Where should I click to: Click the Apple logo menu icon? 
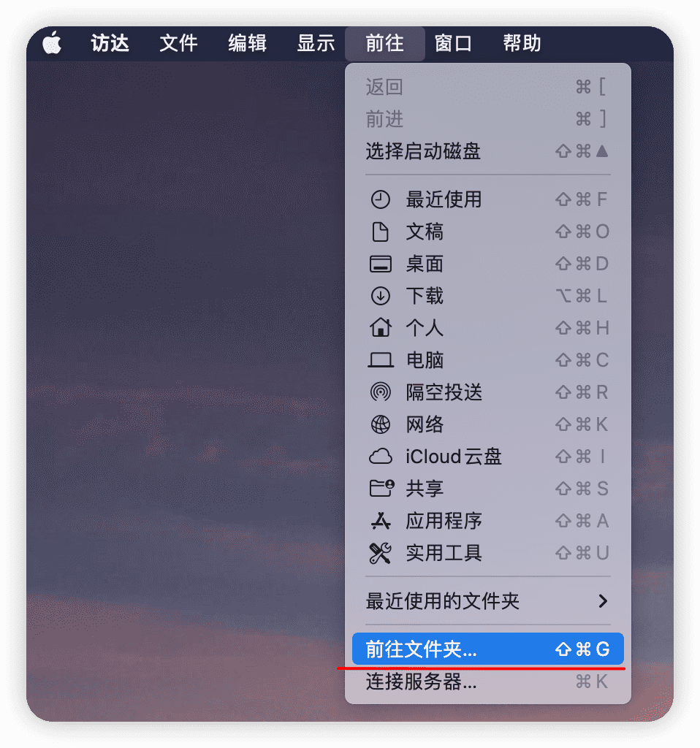[x=52, y=43]
